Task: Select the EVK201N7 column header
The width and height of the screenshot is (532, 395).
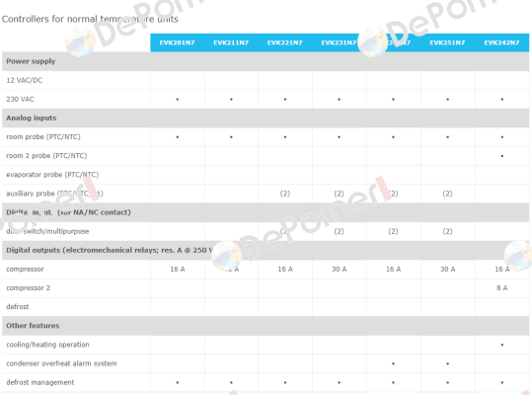Action: [x=177, y=42]
